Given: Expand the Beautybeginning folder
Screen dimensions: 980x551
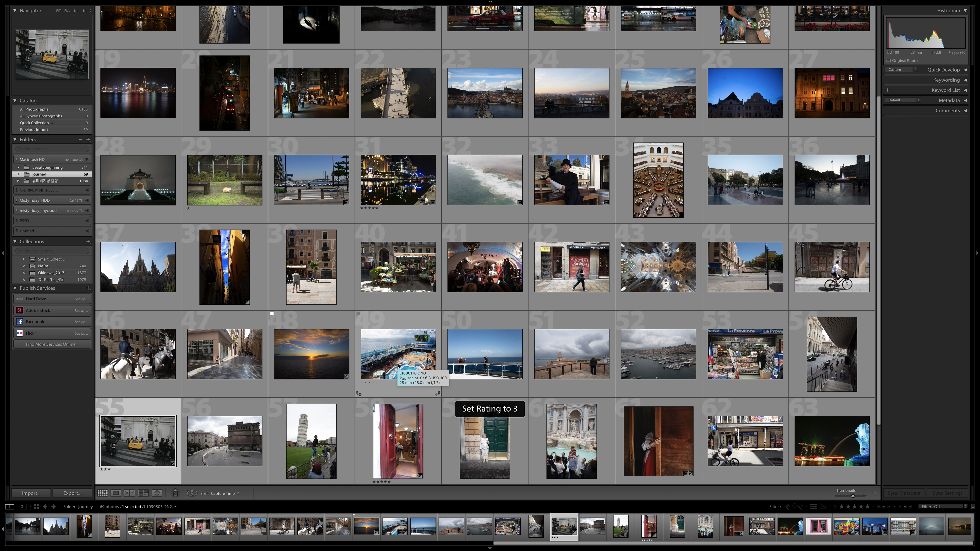Looking at the screenshot, I should (19, 167).
